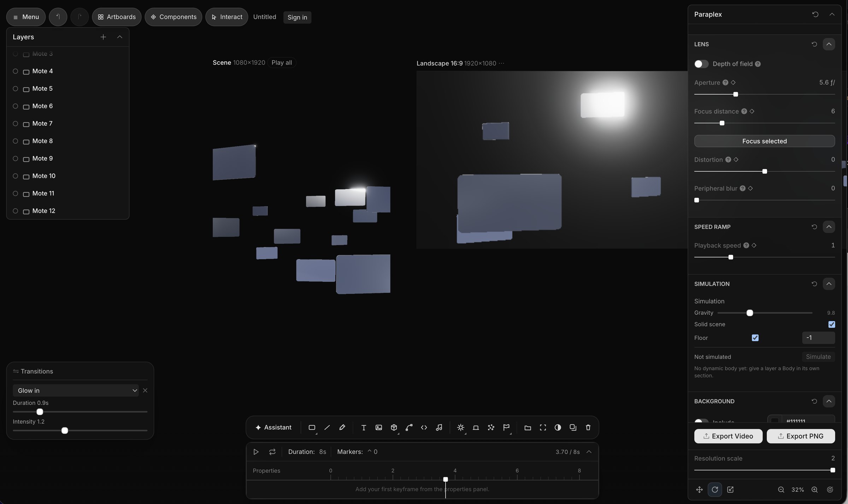Delete selection with the trash icon
The width and height of the screenshot is (848, 504).
click(x=588, y=427)
